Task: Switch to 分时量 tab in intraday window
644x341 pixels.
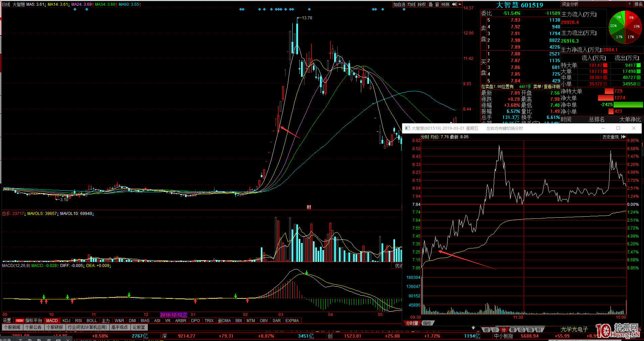Action: pyautogui.click(x=412, y=323)
